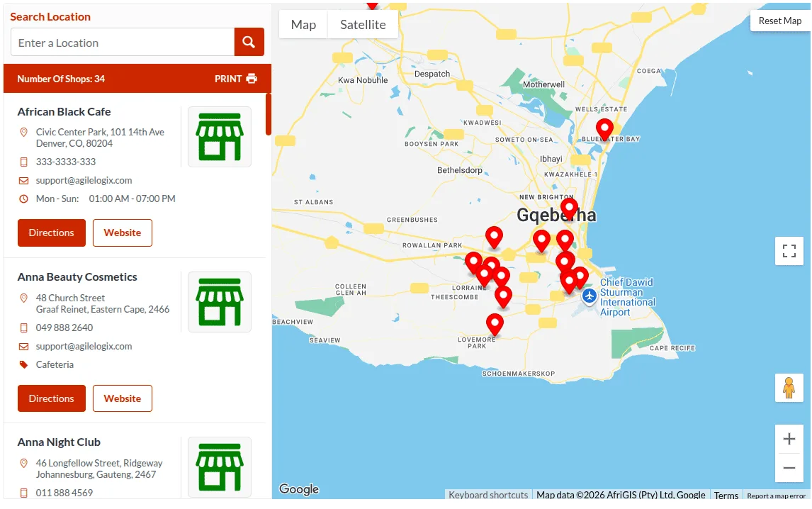Screen dimensions: 812x509
Task: Click the email icon for African Black Cafe
Action: point(23,181)
